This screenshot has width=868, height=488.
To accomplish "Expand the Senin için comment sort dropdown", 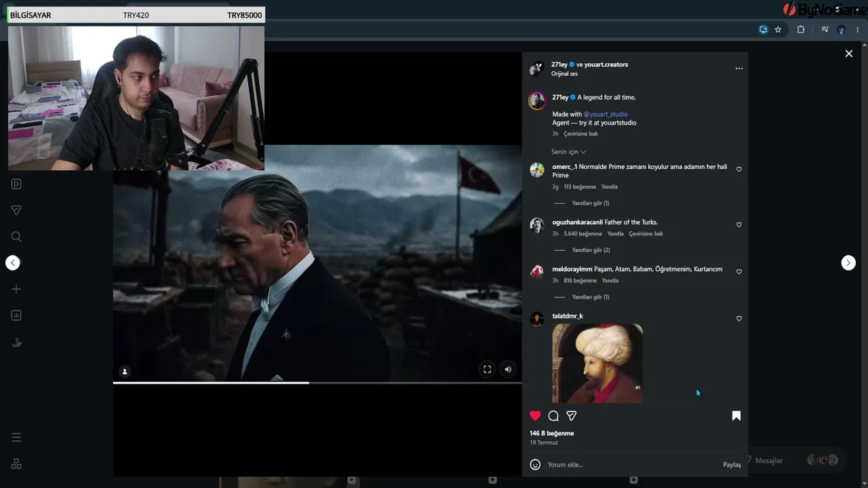I will (x=568, y=152).
